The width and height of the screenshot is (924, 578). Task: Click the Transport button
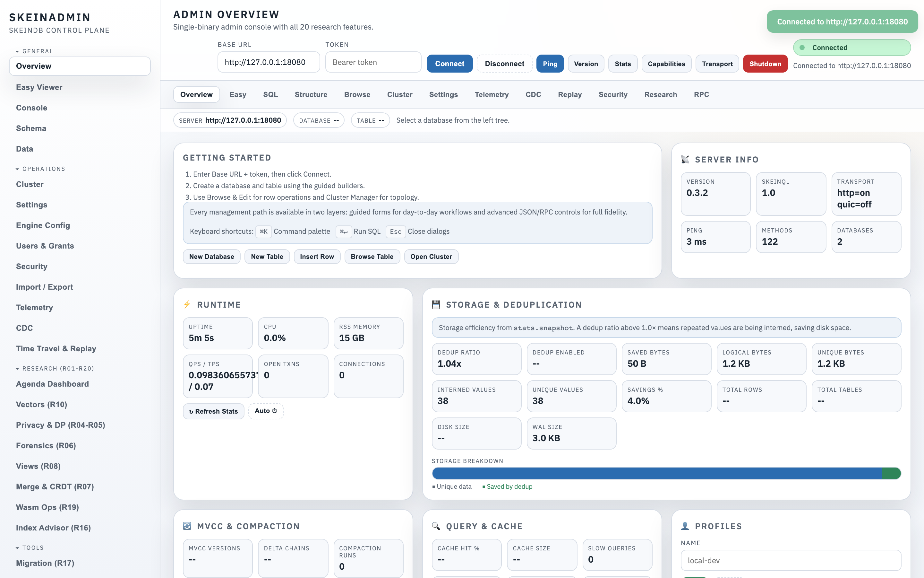click(x=717, y=64)
